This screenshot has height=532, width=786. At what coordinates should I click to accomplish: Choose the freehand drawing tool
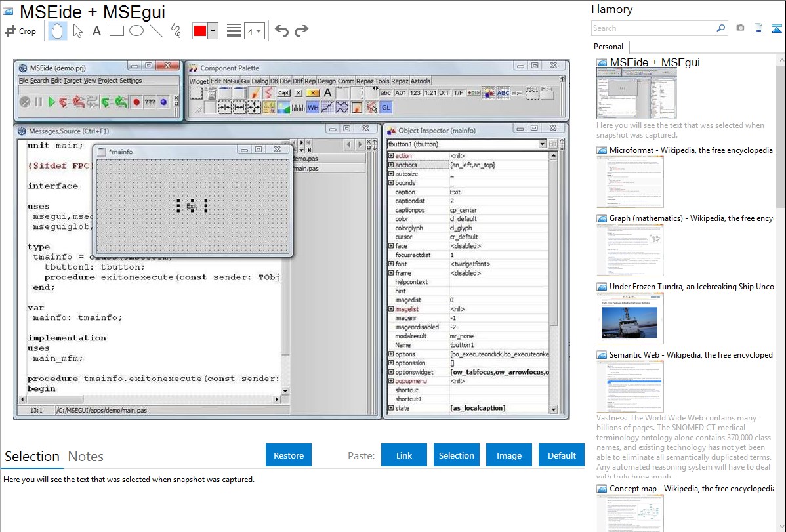(x=175, y=31)
